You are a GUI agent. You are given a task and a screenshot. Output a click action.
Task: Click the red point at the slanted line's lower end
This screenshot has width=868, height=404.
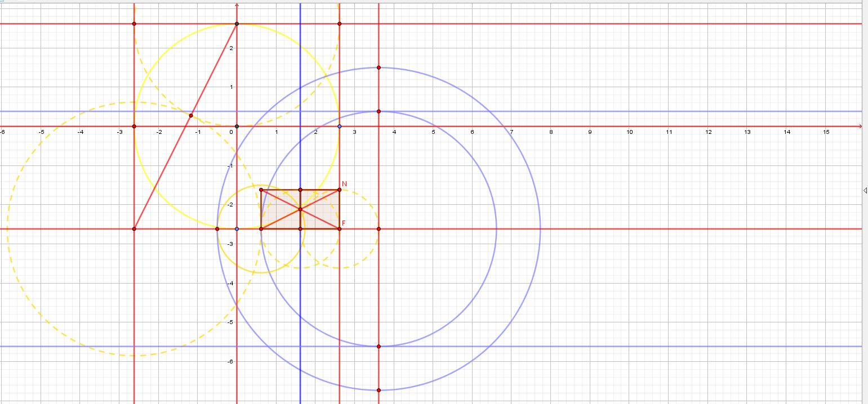point(134,229)
